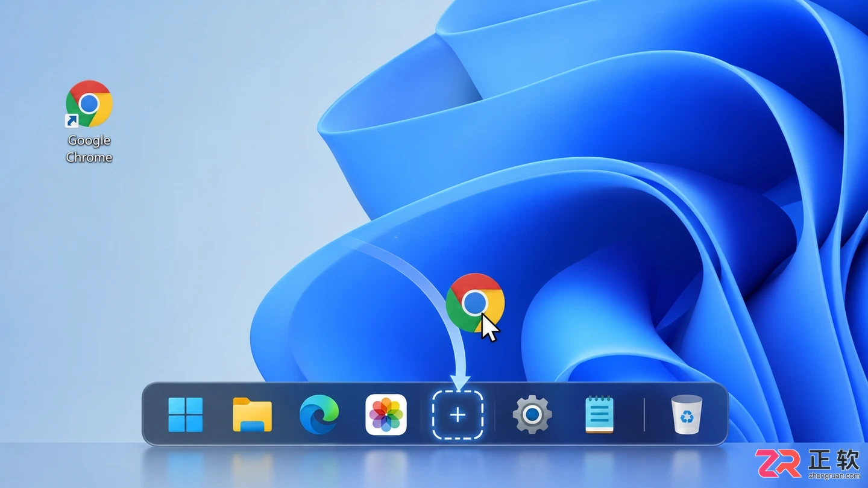Image resolution: width=868 pixels, height=488 pixels.
Task: Open Settings via the gear icon
Action: pos(532,415)
